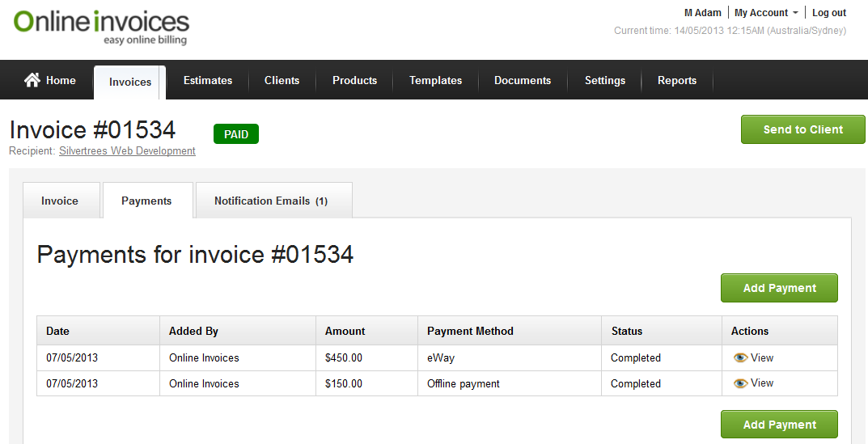Open the Silvertrees Web Development recipient link
868x444 pixels.
(x=127, y=150)
